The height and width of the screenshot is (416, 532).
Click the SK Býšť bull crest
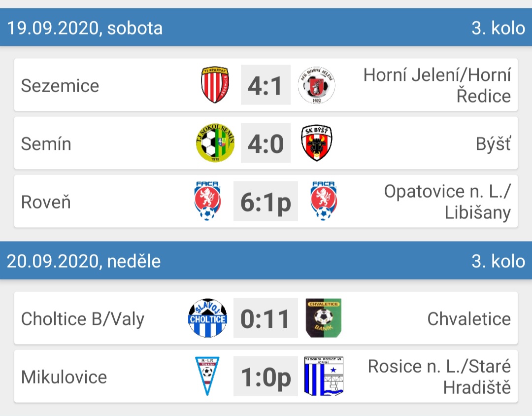317,143
